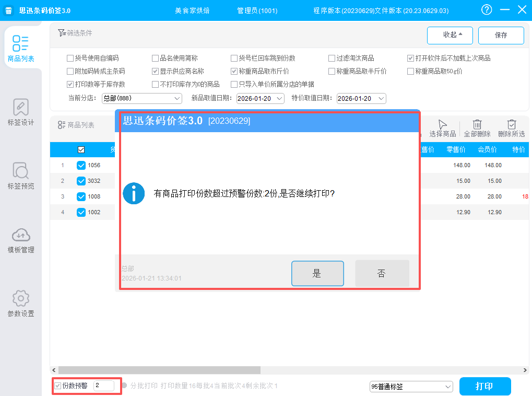
Task: Uncheck 显示供应商名称 checkbox
Action: [155, 71]
